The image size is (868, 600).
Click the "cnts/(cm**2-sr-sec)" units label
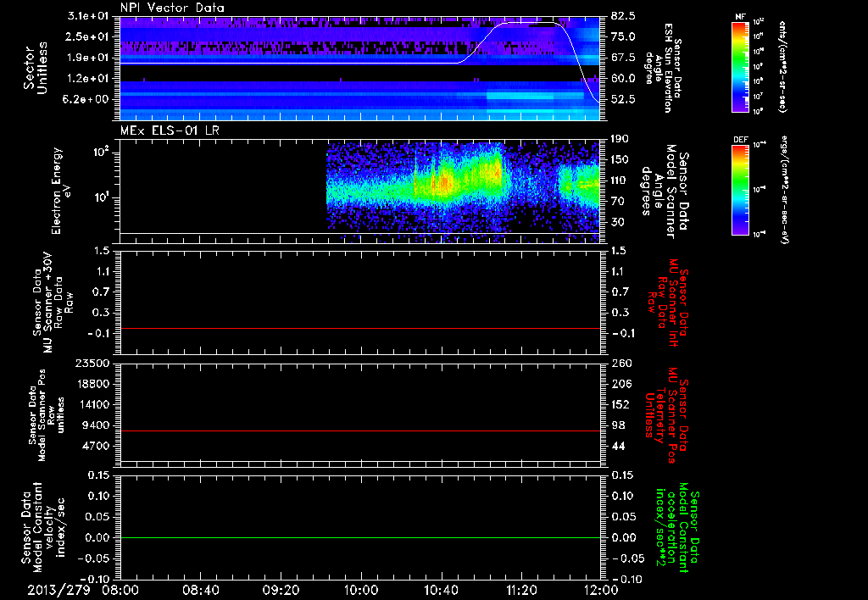click(x=782, y=66)
